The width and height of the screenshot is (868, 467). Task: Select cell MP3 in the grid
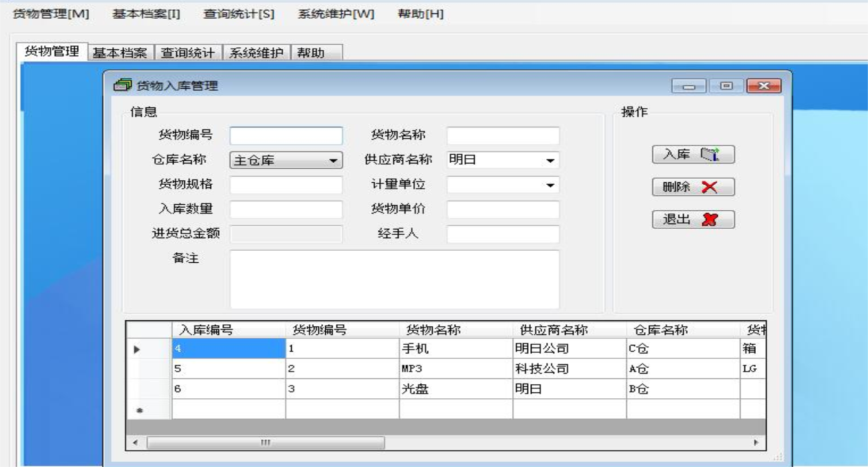456,369
